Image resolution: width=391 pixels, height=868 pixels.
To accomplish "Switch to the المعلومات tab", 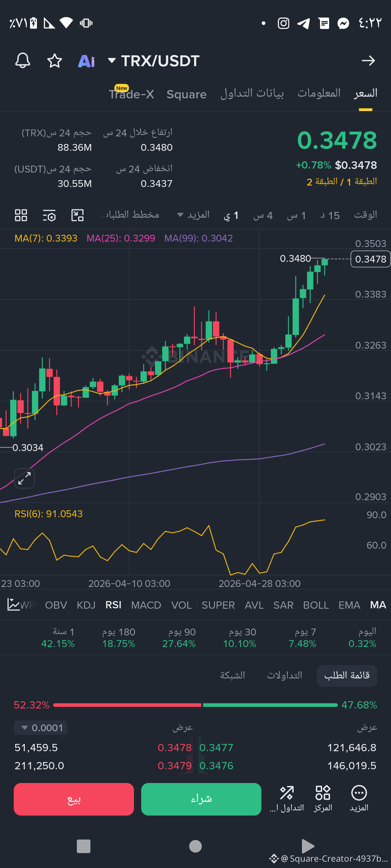I will pos(319,93).
